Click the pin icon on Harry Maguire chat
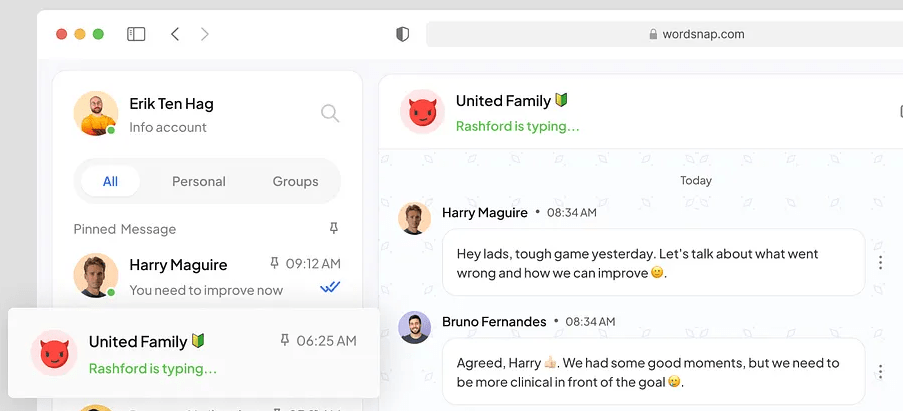Image resolution: width=903 pixels, height=411 pixels. 275,264
